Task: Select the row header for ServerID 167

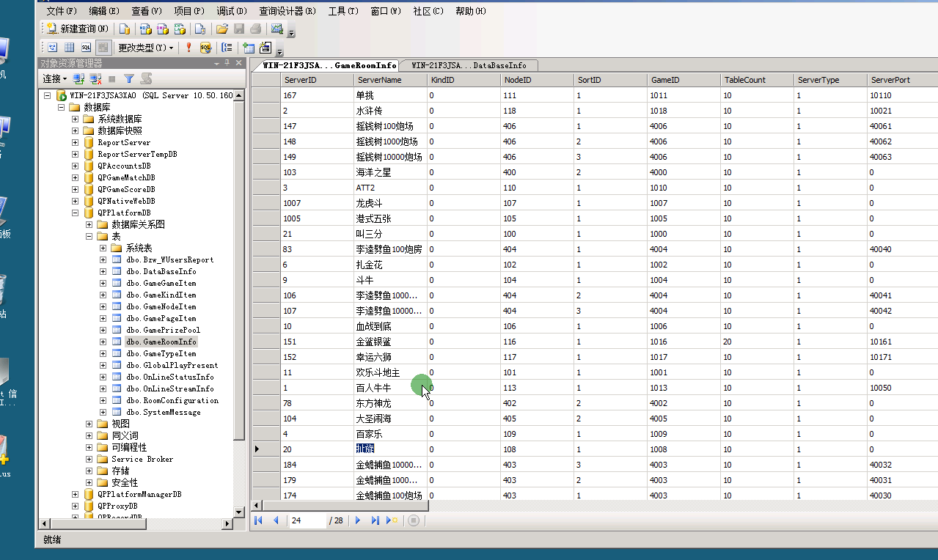Action: pyautogui.click(x=265, y=95)
